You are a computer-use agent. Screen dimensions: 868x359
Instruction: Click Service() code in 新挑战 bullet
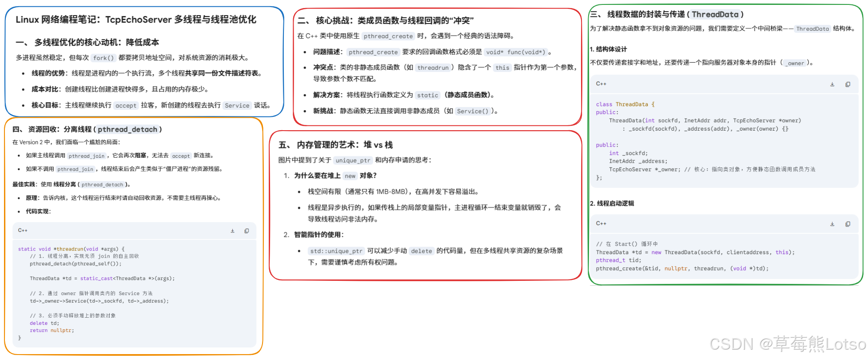click(x=472, y=112)
